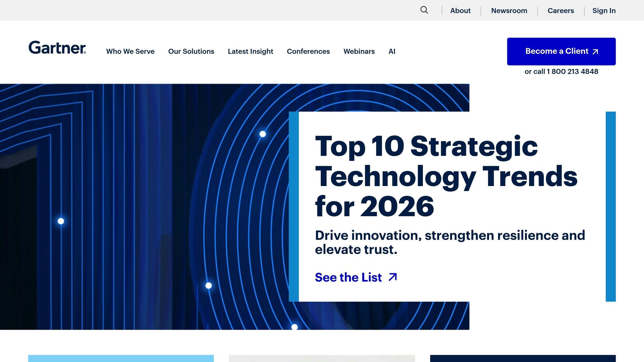Viewport: 644px width, 362px height.
Task: Click arrow icon beside See the List
Action: 393,277
